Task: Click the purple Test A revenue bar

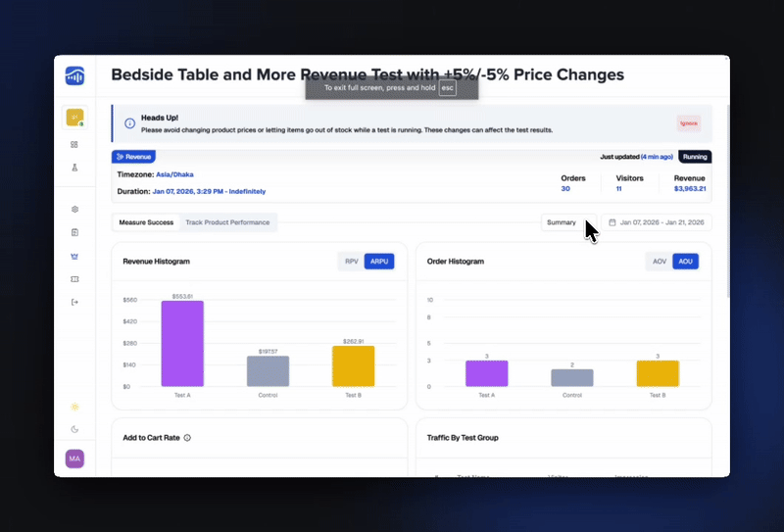Action: point(182,343)
